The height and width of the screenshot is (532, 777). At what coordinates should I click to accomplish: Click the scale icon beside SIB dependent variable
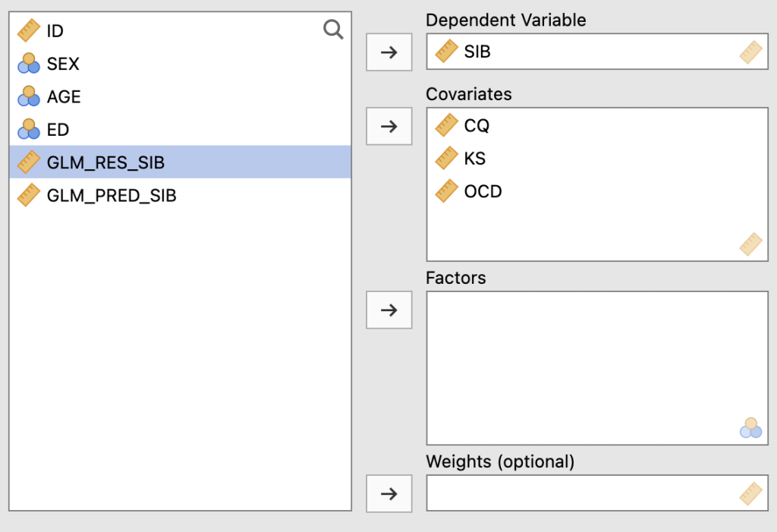(x=446, y=52)
